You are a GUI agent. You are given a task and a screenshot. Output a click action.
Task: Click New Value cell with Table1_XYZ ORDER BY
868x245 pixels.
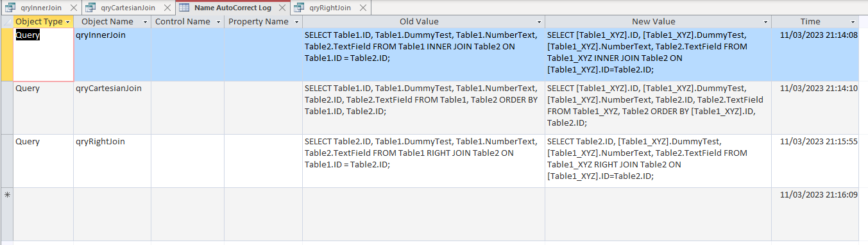[x=658, y=108]
